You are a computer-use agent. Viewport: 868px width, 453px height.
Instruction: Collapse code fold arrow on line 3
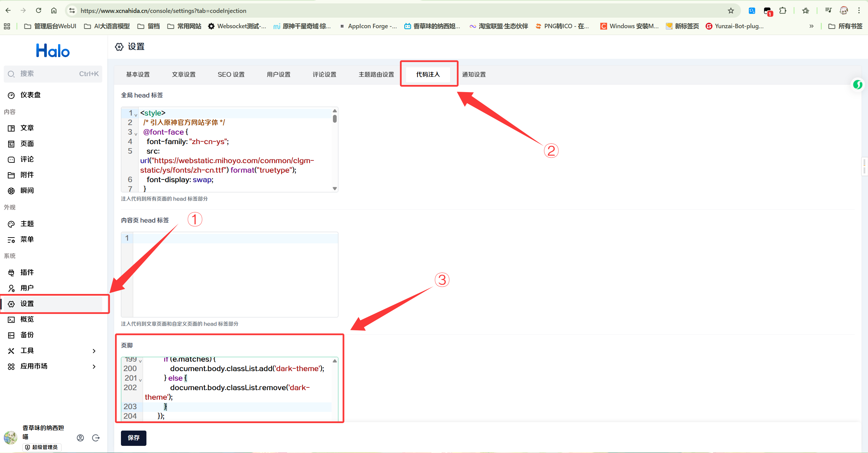136,134
